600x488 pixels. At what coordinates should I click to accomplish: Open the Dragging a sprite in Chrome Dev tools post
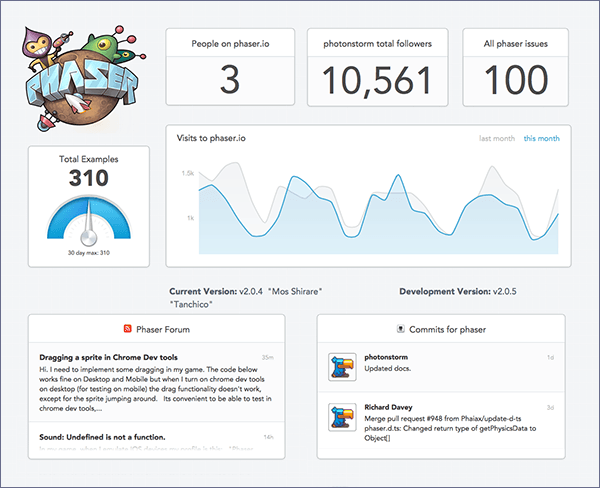click(108, 357)
